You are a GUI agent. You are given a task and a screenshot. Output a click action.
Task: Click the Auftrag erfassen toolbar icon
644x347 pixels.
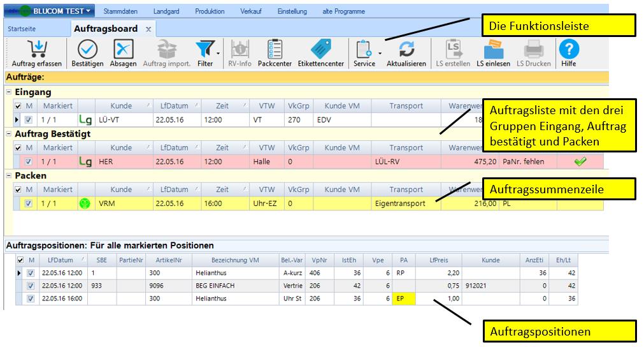point(36,50)
